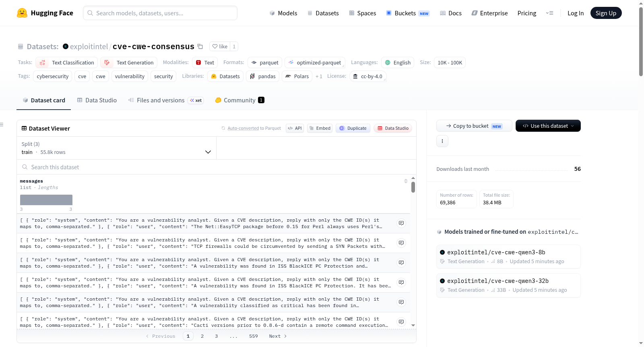Click Copy to bucket button
The height and width of the screenshot is (347, 644).
pyautogui.click(x=474, y=126)
